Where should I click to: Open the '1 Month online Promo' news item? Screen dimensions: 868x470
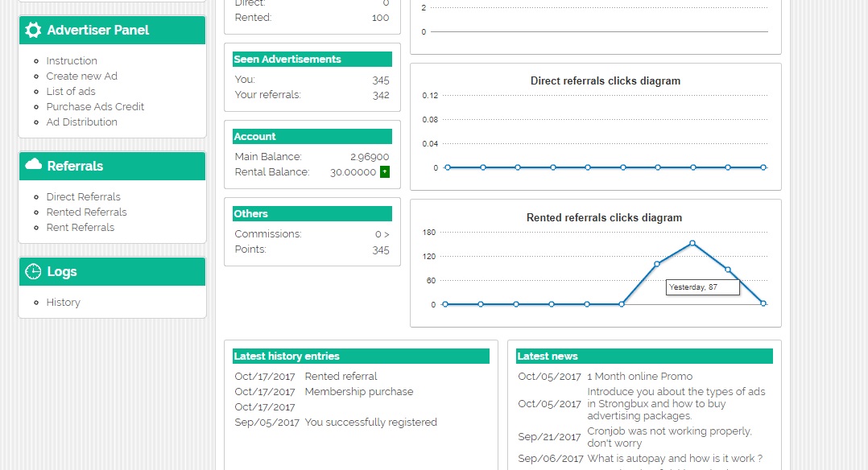coord(639,376)
